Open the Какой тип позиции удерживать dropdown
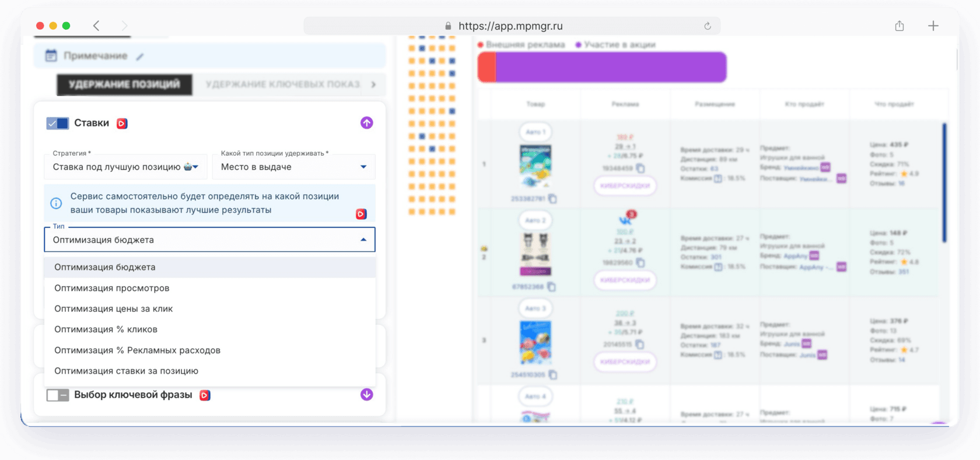The image size is (980, 460). pos(293,167)
